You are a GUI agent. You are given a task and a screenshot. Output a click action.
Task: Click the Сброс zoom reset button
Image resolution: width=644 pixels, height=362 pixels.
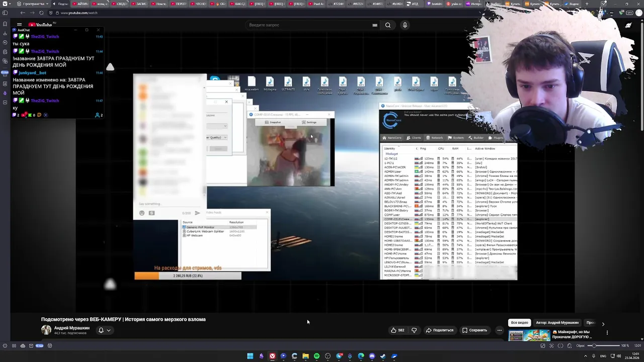click(580, 346)
